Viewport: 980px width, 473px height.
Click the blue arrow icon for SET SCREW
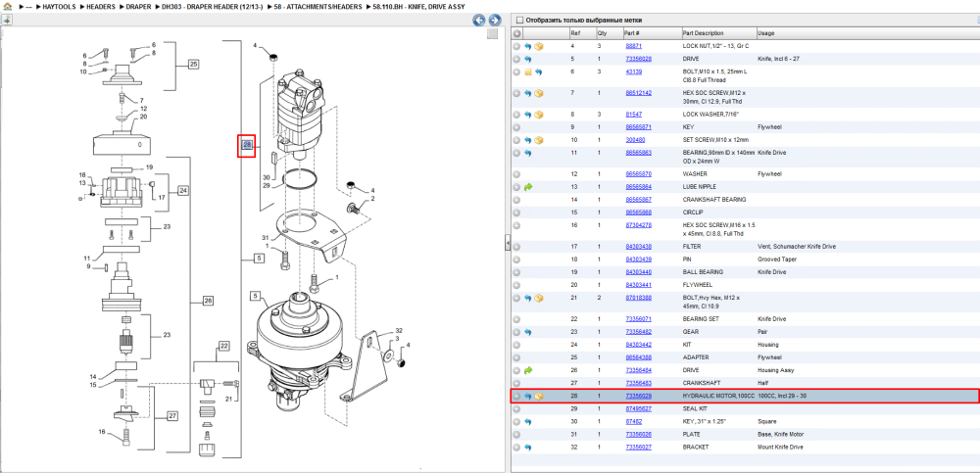527,140
